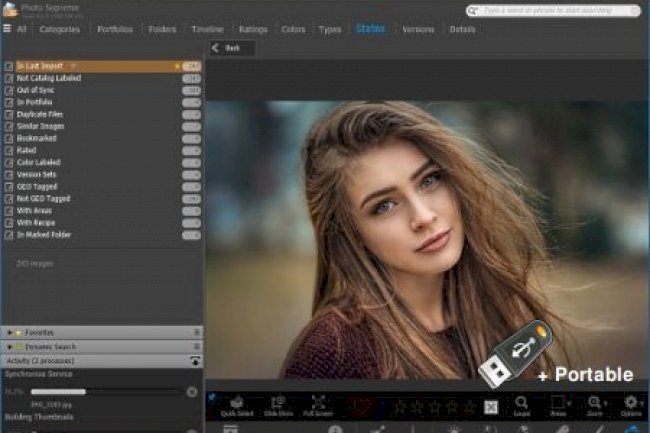Click the pin icon on the image toolbar
The image size is (650, 433).
click(x=212, y=397)
